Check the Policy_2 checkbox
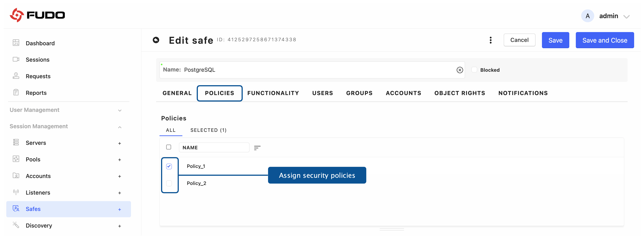 click(169, 183)
